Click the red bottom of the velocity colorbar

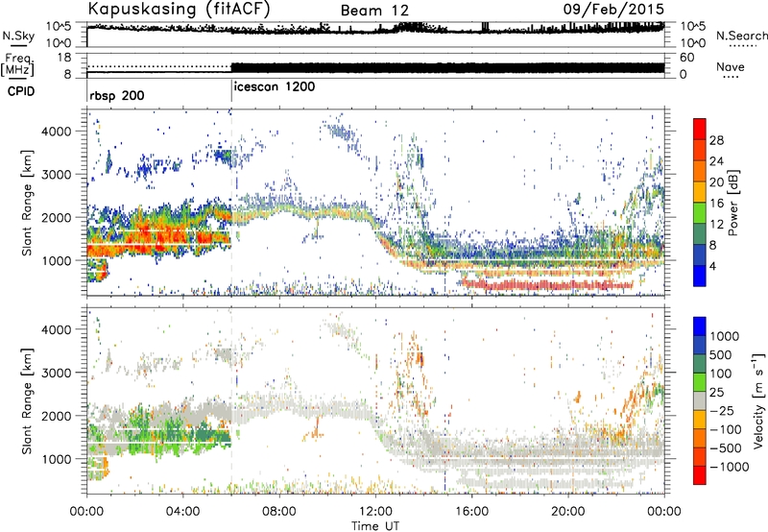tap(700, 475)
